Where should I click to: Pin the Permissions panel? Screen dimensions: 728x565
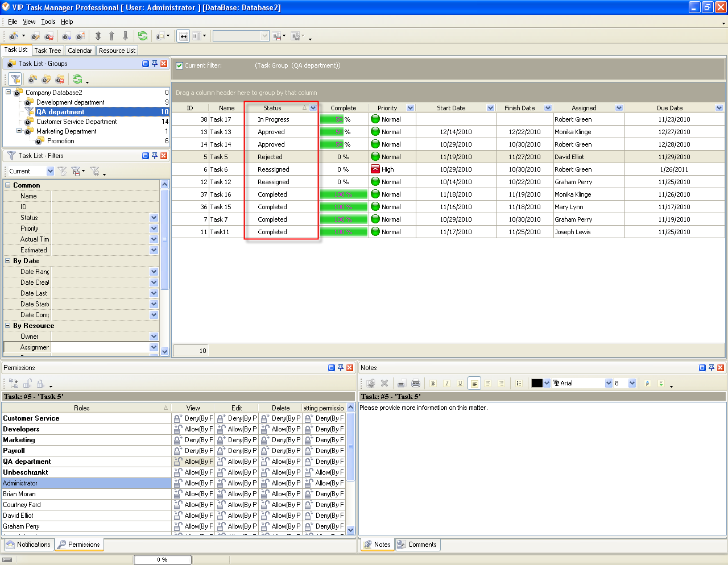coord(341,368)
